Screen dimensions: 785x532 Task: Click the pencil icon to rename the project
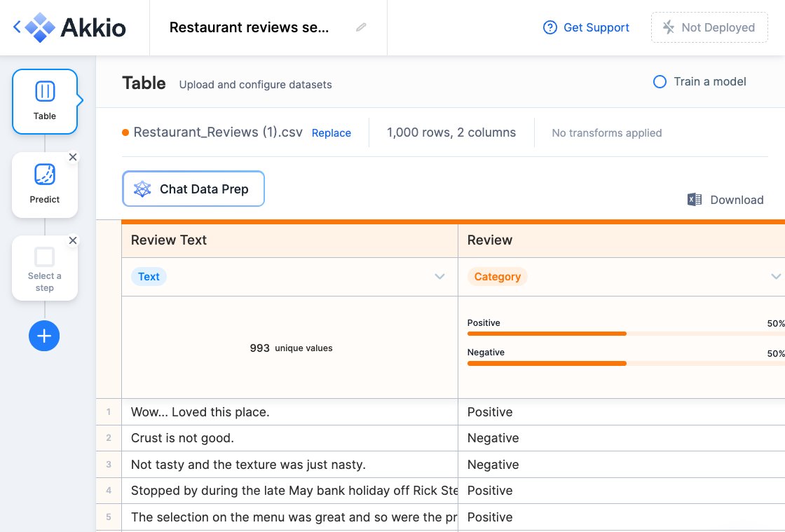[x=361, y=27]
